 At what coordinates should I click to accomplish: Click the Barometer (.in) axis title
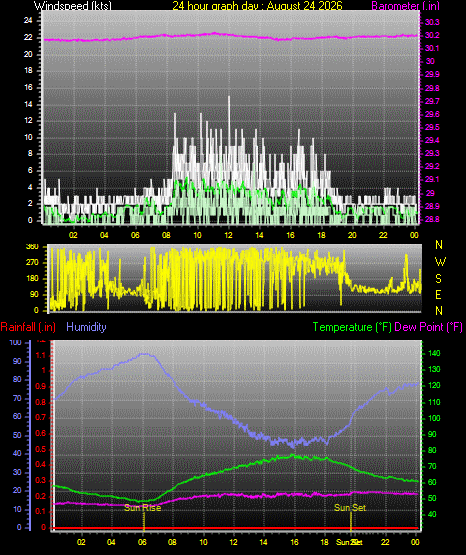point(405,5)
